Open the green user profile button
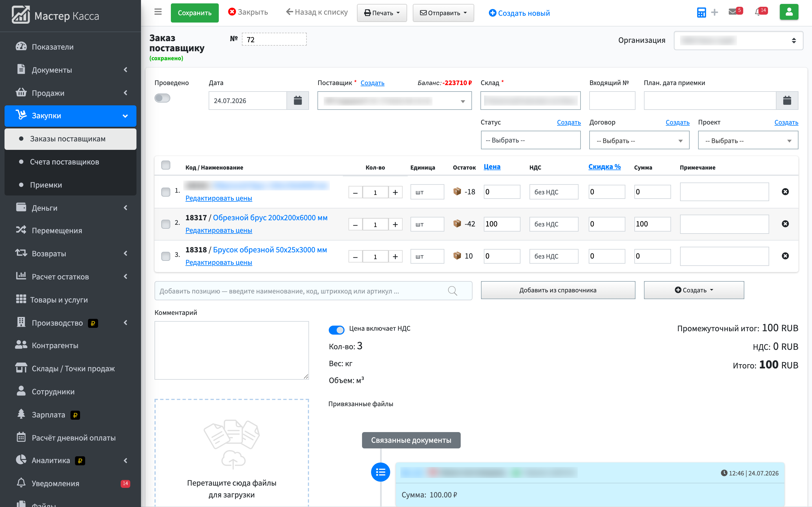812x507 pixels. (x=789, y=12)
